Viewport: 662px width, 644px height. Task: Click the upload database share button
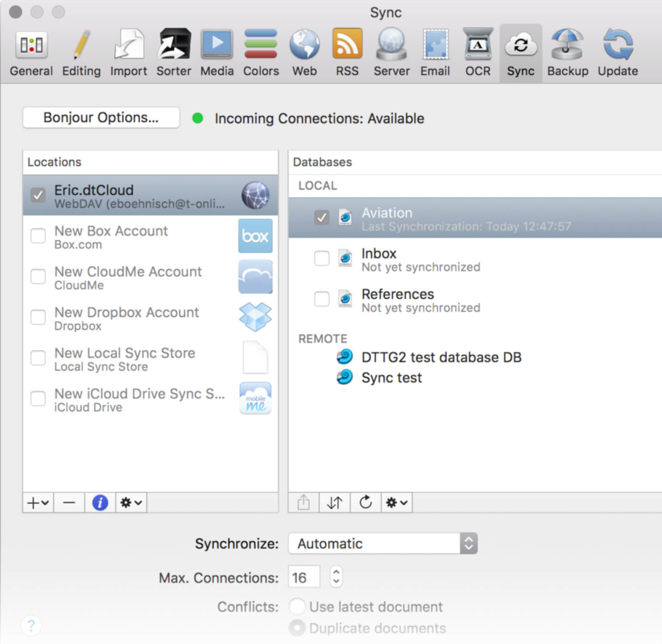tap(304, 502)
